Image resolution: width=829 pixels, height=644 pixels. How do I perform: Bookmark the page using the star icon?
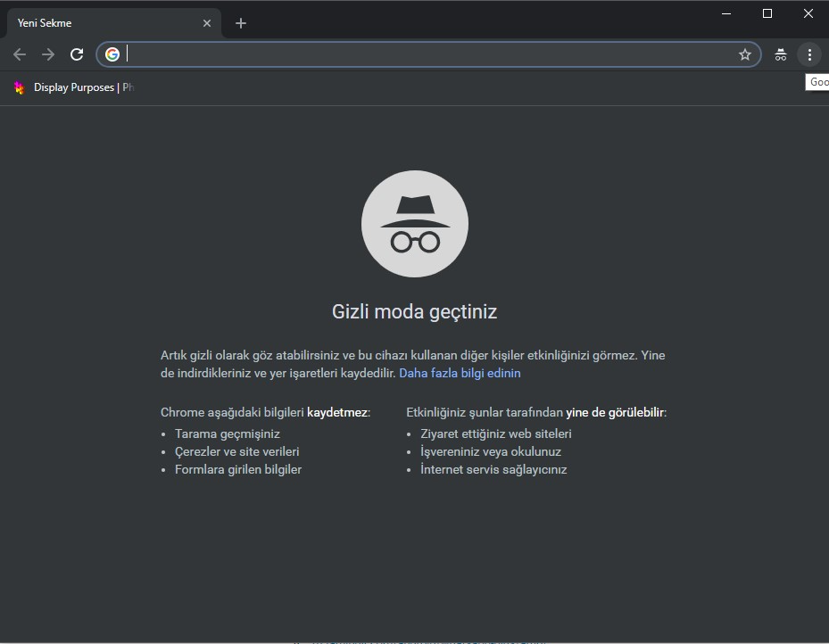tap(745, 54)
